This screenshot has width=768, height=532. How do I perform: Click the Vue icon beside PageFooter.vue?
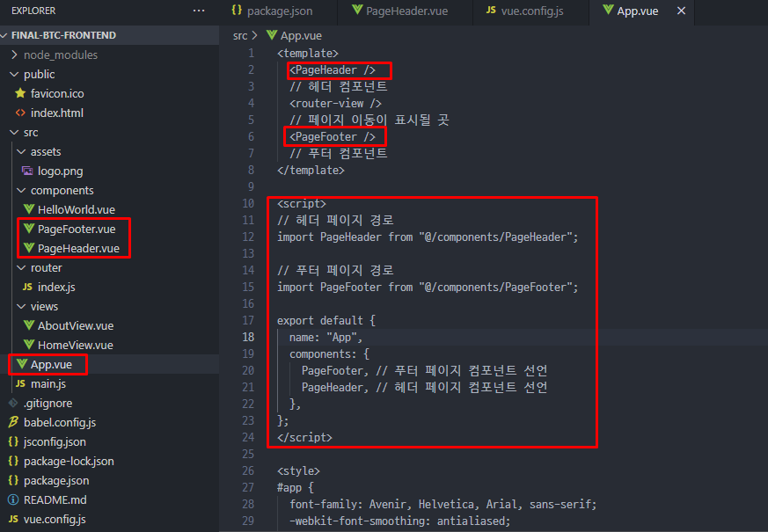29,229
